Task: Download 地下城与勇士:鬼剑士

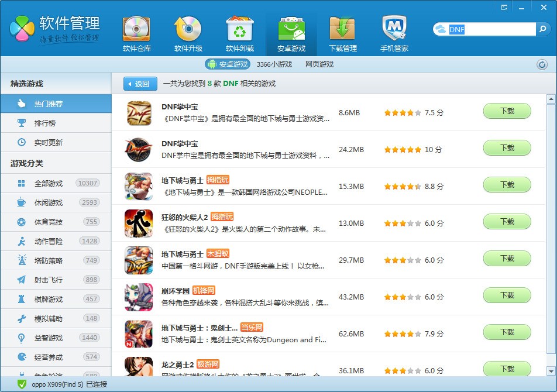Action: point(507,332)
